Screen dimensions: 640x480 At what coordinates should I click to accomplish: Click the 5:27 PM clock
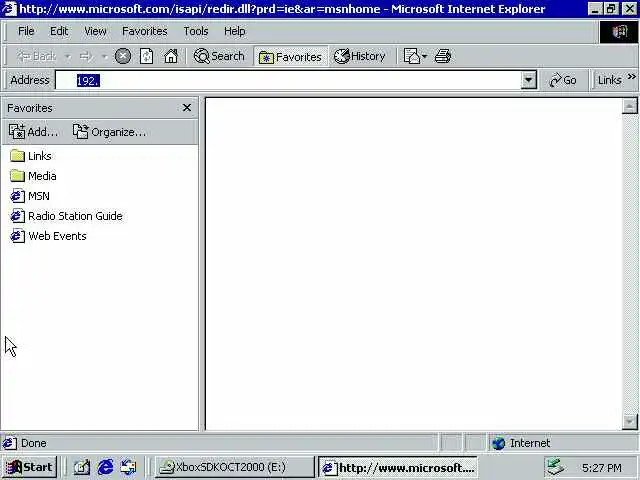(602, 468)
